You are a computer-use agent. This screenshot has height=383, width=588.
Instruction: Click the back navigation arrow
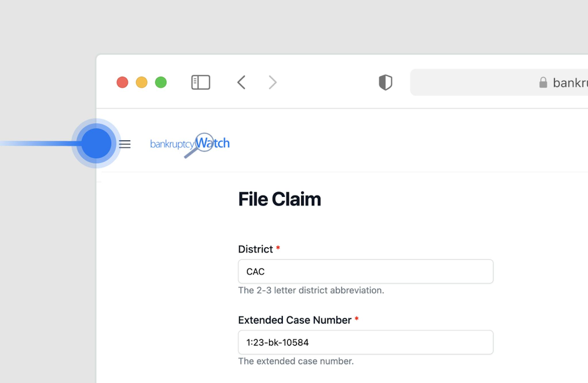[x=241, y=82]
